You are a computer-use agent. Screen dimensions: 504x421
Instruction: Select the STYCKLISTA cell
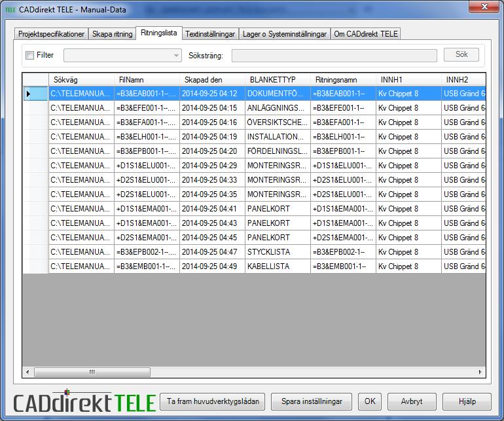coord(278,252)
